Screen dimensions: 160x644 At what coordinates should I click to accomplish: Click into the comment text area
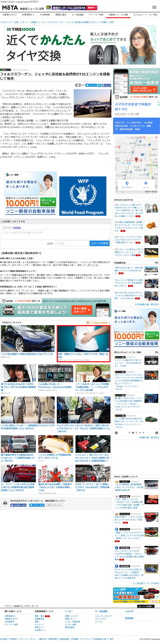[x=56, y=235]
